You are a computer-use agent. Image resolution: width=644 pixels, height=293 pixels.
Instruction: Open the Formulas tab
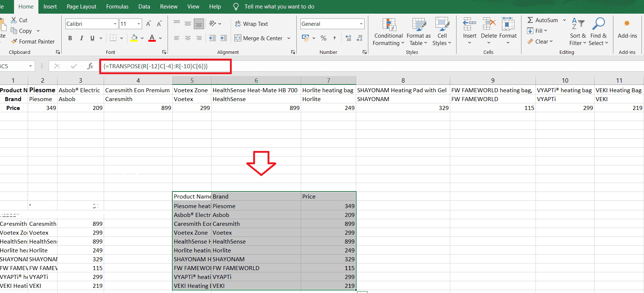(x=117, y=7)
